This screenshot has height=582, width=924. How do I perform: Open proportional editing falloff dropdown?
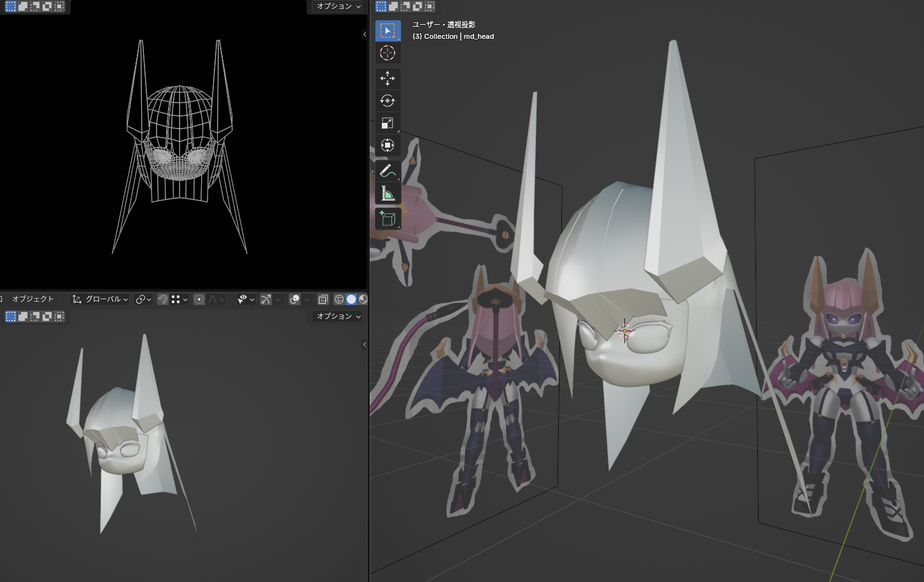coord(216,299)
